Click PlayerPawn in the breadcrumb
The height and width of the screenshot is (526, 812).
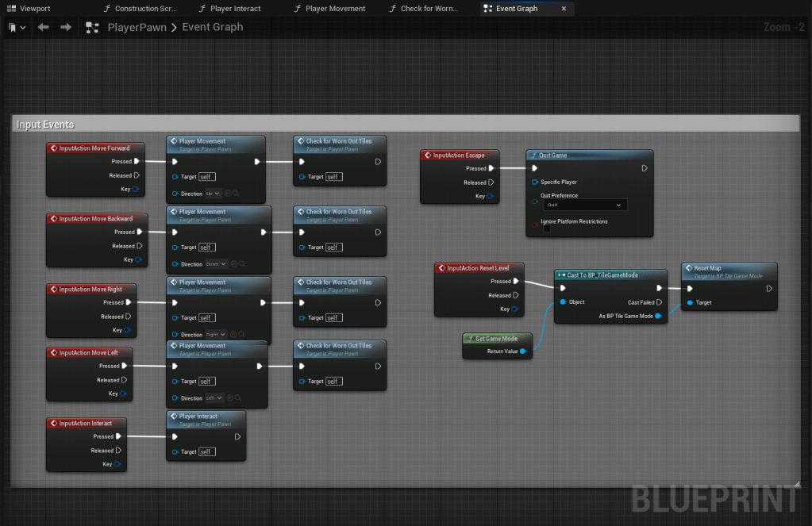click(x=136, y=27)
